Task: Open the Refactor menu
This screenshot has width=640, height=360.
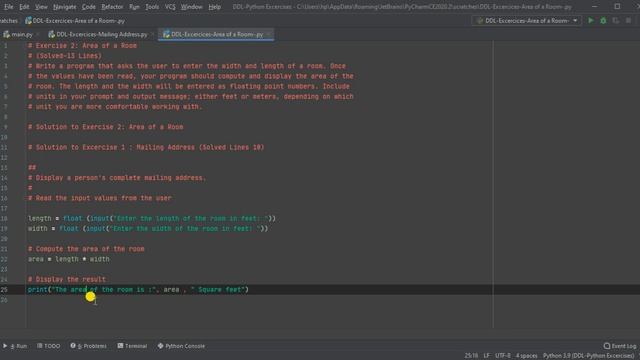Action: (112, 7)
